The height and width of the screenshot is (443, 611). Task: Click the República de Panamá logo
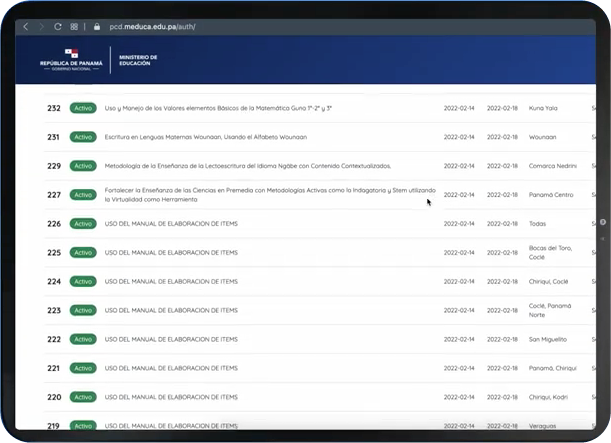click(71, 60)
